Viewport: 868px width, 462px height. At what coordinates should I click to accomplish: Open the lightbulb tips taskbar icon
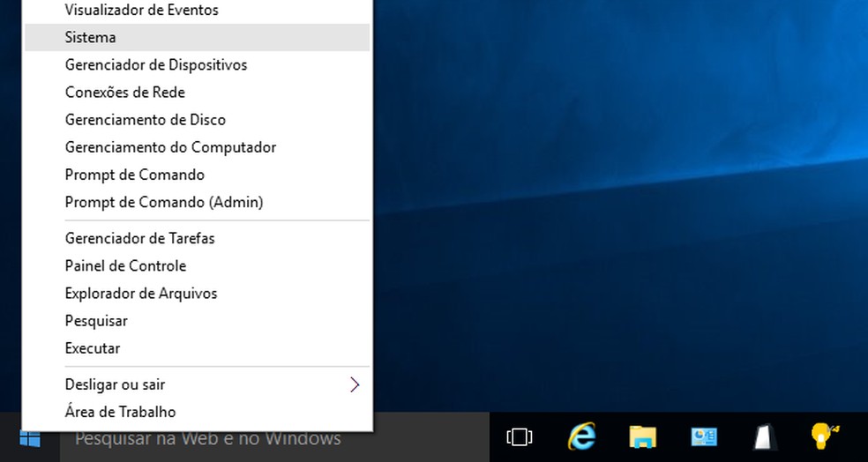[825, 436]
